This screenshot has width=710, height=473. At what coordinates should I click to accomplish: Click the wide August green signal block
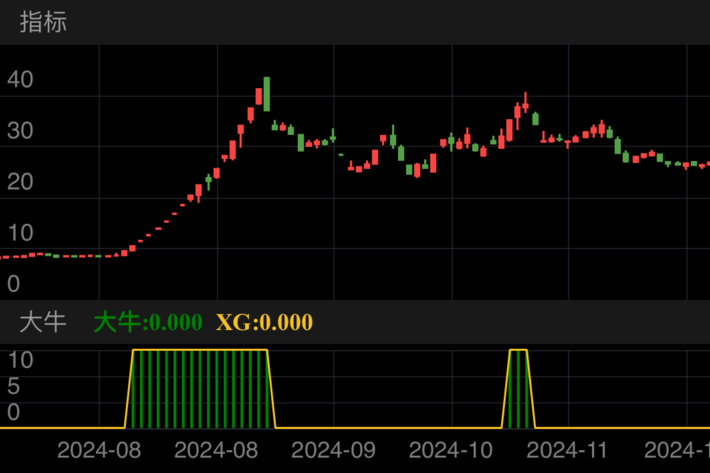[200, 388]
